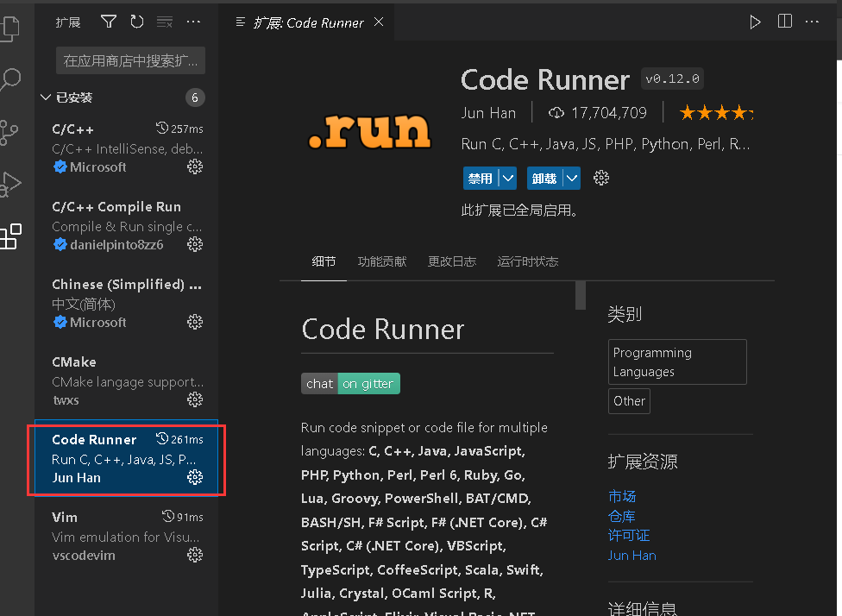Open manage gear for Code Runner list item
Image resolution: width=842 pixels, height=616 pixels.
[x=194, y=477]
